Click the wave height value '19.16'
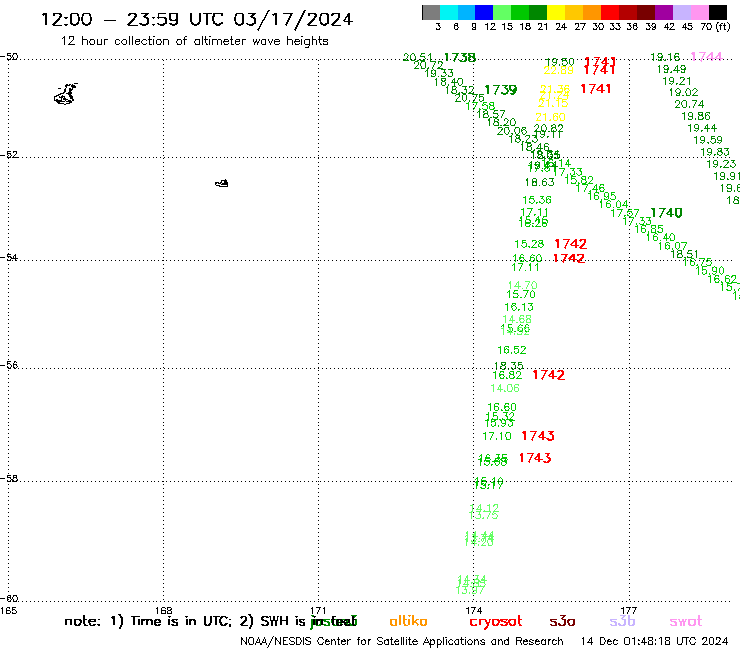The image size is (740, 650). click(665, 57)
